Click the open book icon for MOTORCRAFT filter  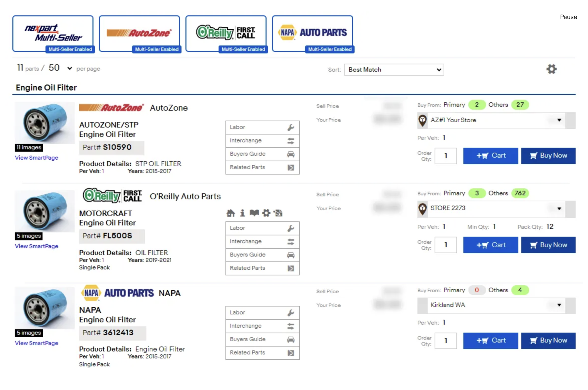coord(254,213)
